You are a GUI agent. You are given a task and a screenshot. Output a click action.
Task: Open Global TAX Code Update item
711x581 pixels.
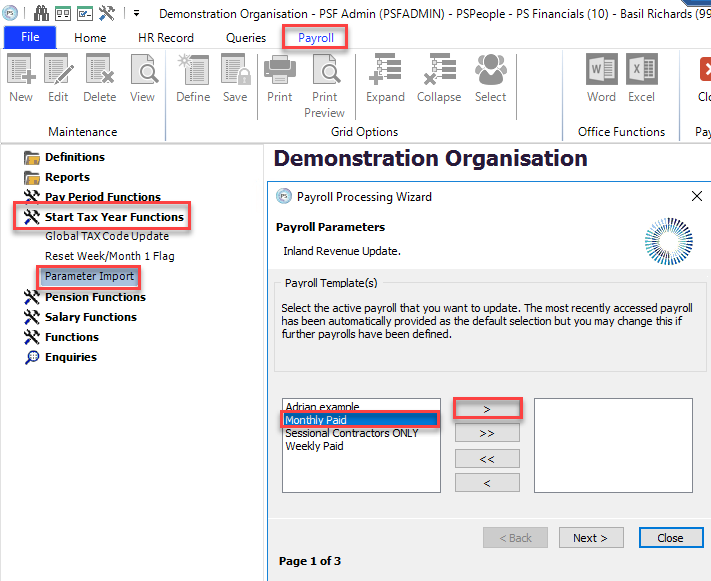(x=107, y=236)
